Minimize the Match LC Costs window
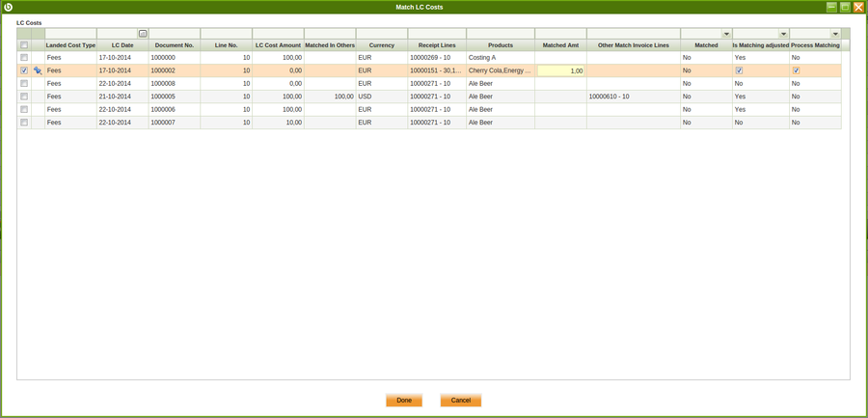The image size is (868, 418). tap(831, 7)
